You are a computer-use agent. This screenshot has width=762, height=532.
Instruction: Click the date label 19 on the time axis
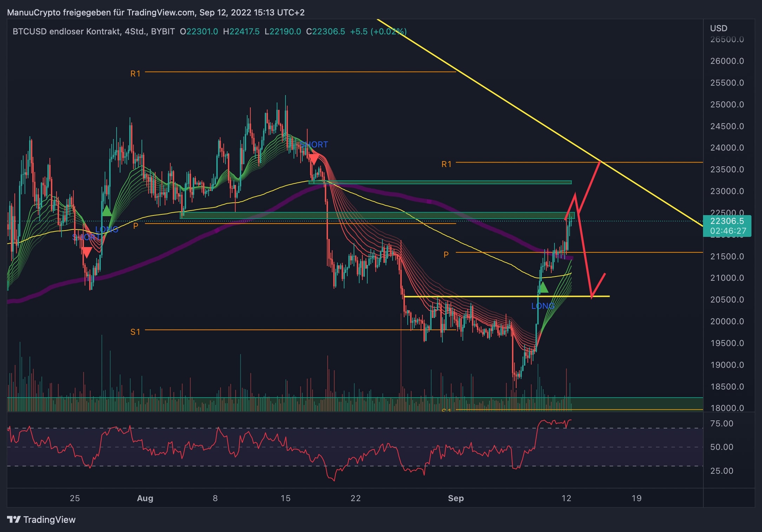tap(637, 498)
